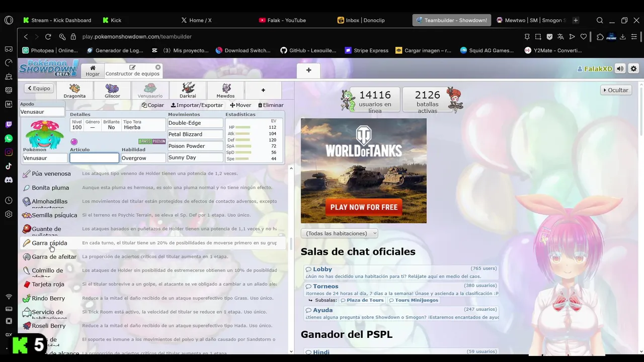
Task: Click the heart bookmark icon in address bar
Action: [584, 37]
